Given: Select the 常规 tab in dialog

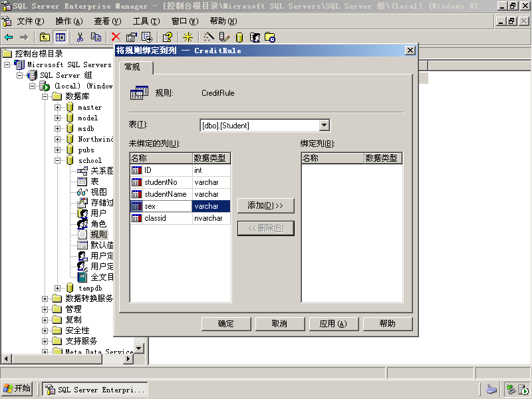Looking at the screenshot, I should [x=136, y=68].
